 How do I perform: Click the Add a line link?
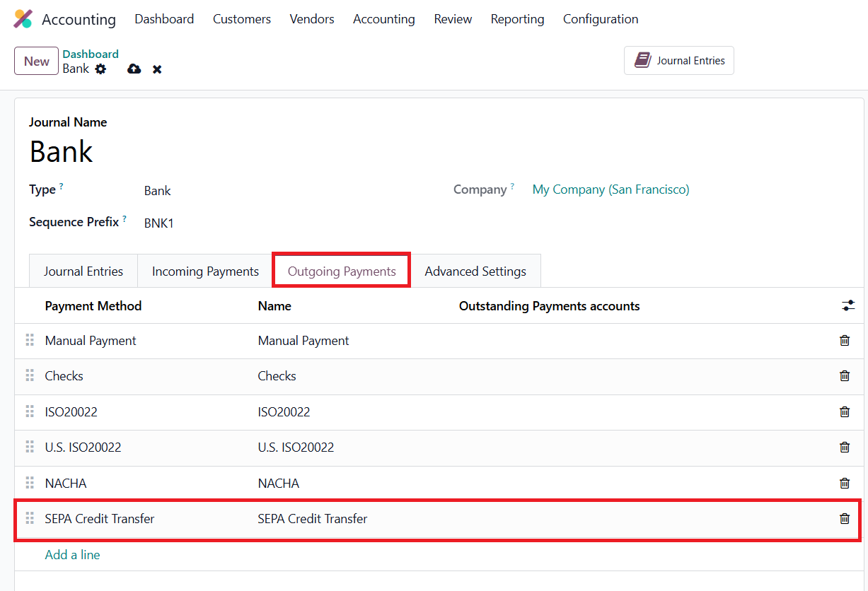72,555
